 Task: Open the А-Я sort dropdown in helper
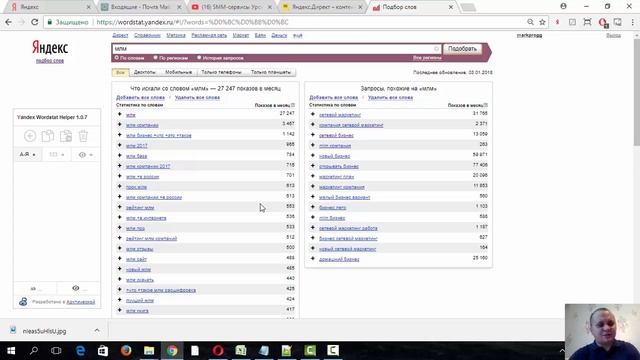click(27, 155)
